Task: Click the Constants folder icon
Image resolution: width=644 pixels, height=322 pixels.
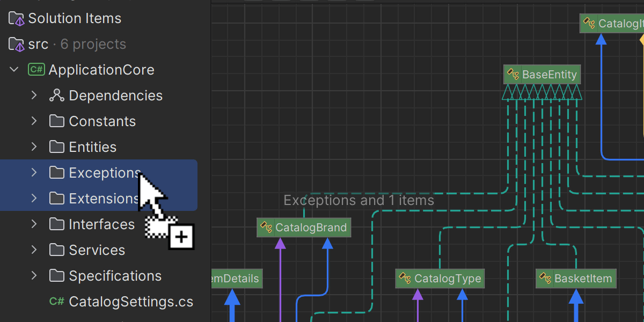Action: pyautogui.click(x=56, y=121)
